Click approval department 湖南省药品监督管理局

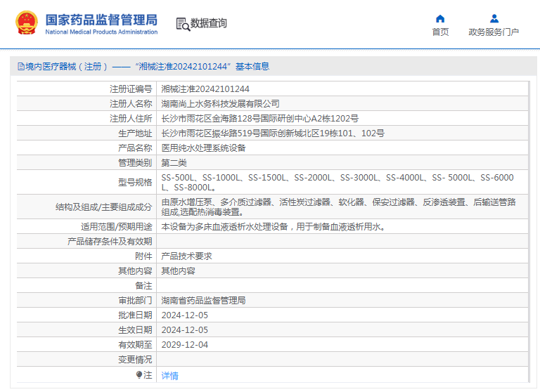[203, 301]
